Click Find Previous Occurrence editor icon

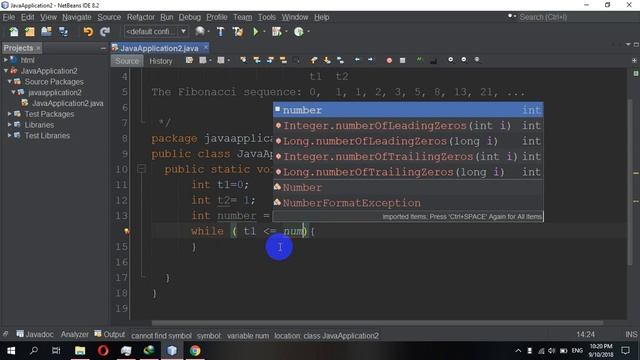[x=257, y=60]
